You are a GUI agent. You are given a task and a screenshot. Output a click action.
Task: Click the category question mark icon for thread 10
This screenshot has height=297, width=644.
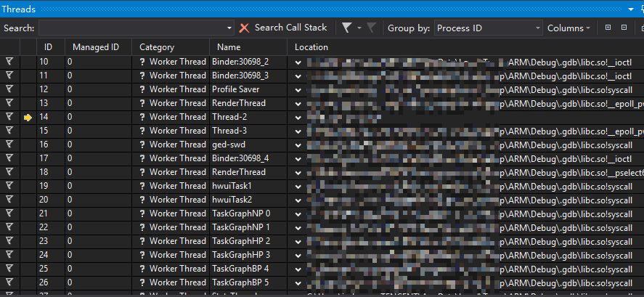click(x=142, y=62)
